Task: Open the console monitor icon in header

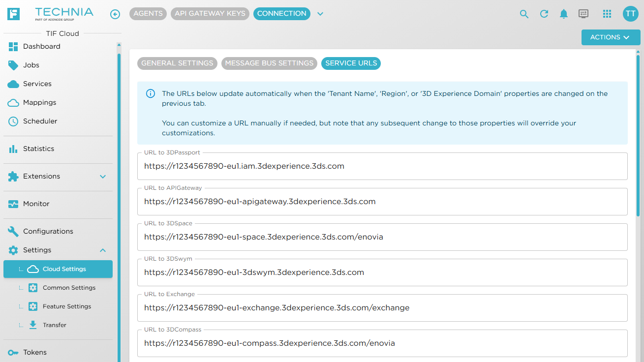Action: pyautogui.click(x=583, y=14)
